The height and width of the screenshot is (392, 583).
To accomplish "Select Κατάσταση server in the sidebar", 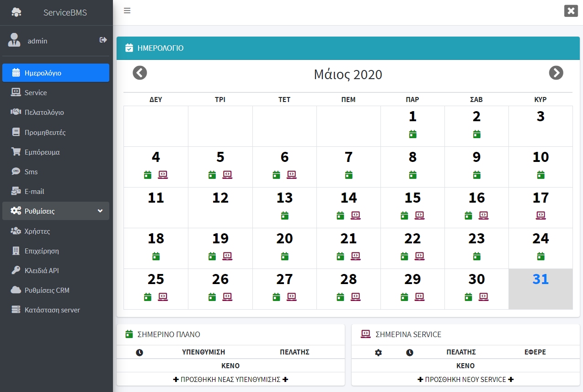I will point(52,310).
